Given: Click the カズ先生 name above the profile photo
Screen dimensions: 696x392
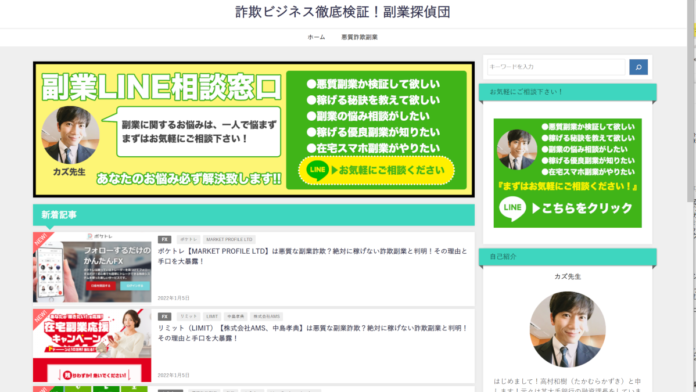Looking at the screenshot, I should tap(567, 277).
